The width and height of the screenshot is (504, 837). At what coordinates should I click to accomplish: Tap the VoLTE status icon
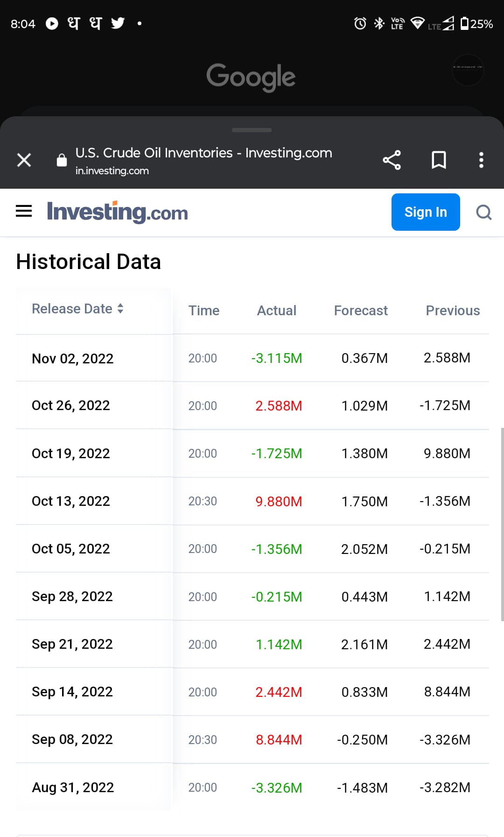coord(398,23)
